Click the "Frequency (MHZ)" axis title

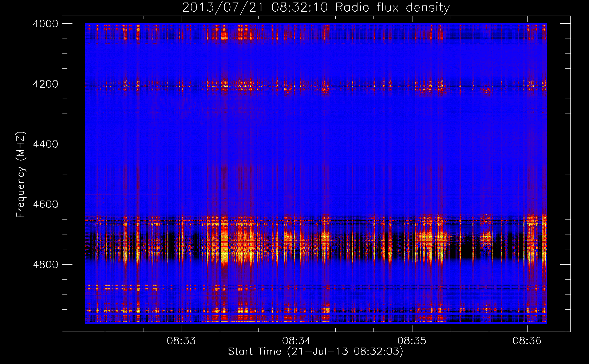point(21,175)
